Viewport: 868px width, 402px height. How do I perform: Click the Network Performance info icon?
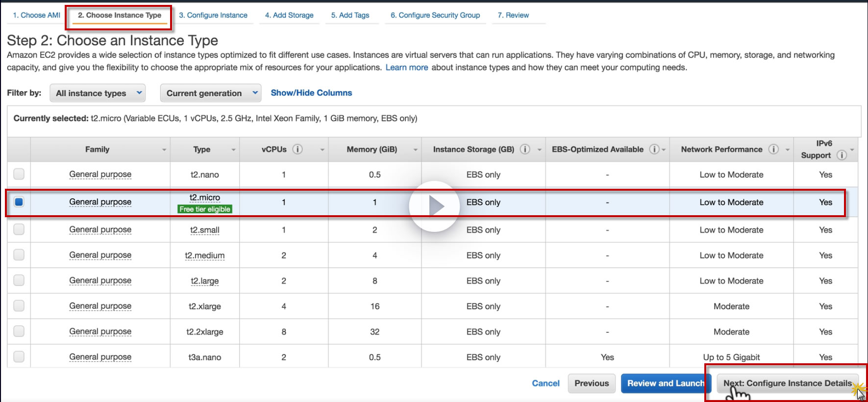pos(773,149)
